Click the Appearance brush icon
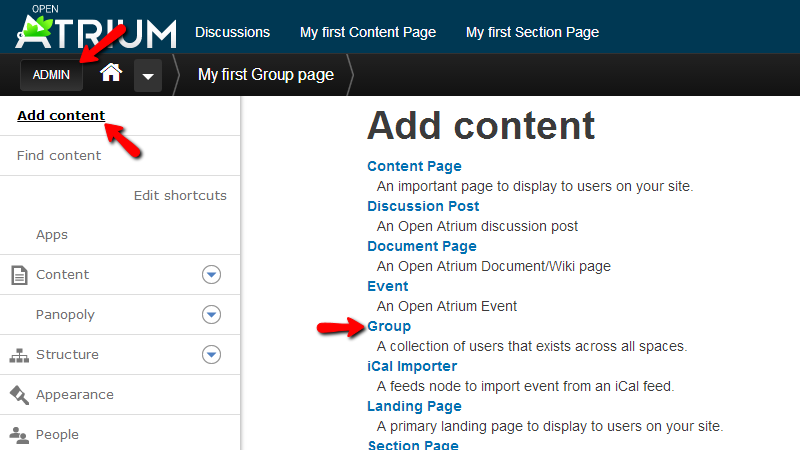Viewport: 800px width, 450px height. [19, 395]
